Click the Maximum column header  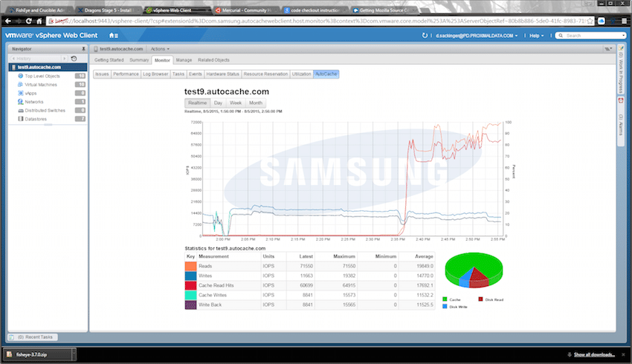point(344,256)
